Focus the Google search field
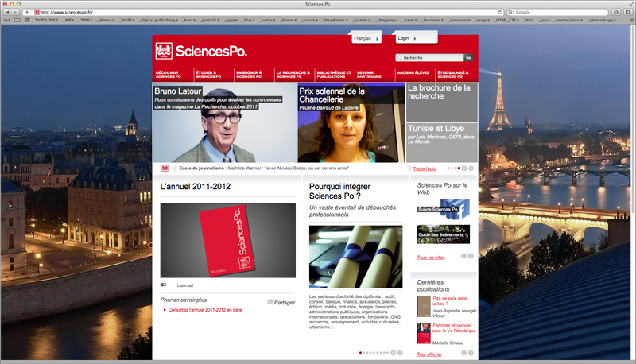 [x=558, y=12]
